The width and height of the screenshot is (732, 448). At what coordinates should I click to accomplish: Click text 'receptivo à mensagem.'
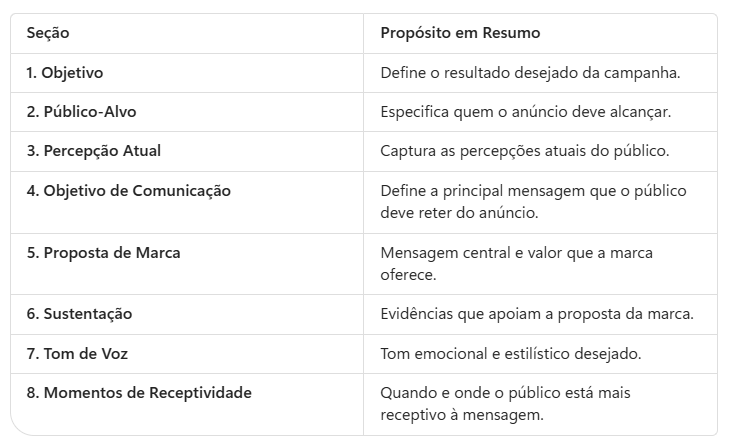462,415
